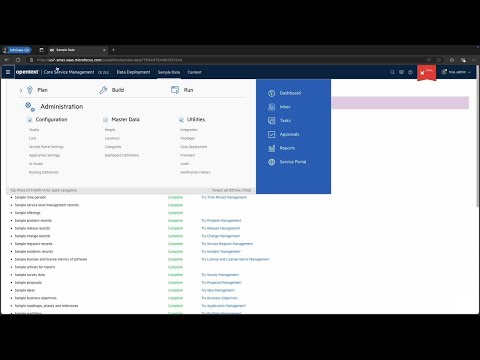Click the Build wrench icon

[103, 90]
